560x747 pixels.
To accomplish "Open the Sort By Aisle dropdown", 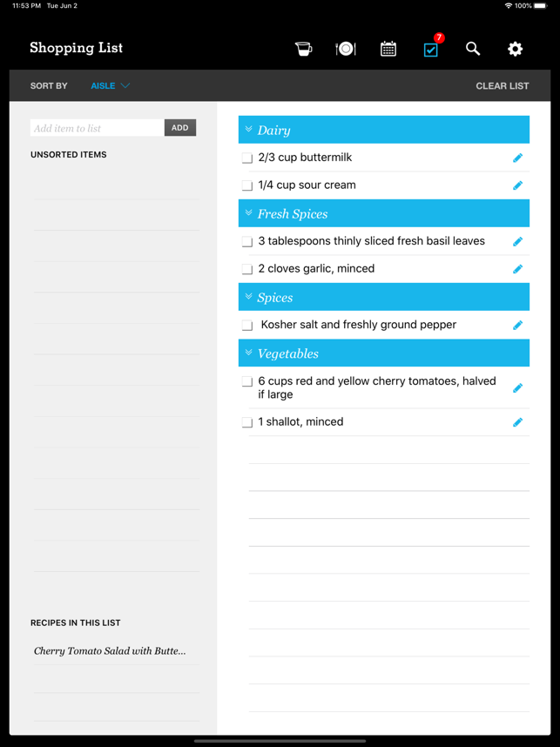I will (110, 85).
